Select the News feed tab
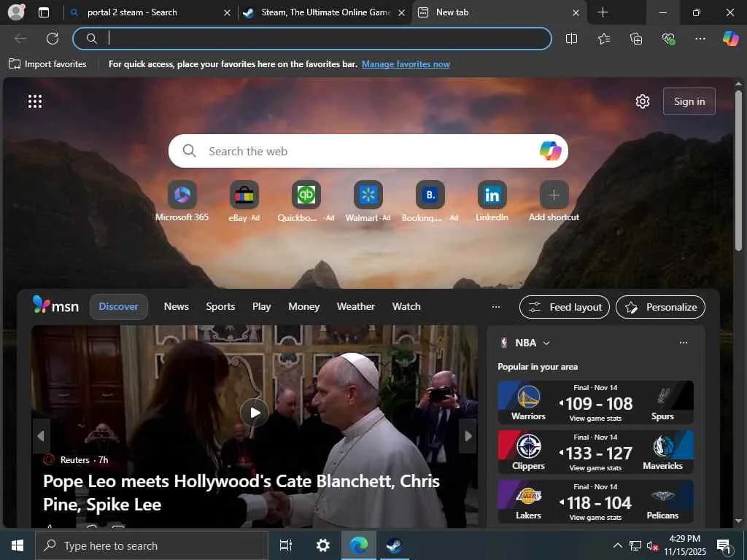This screenshot has width=747, height=560. [x=177, y=307]
